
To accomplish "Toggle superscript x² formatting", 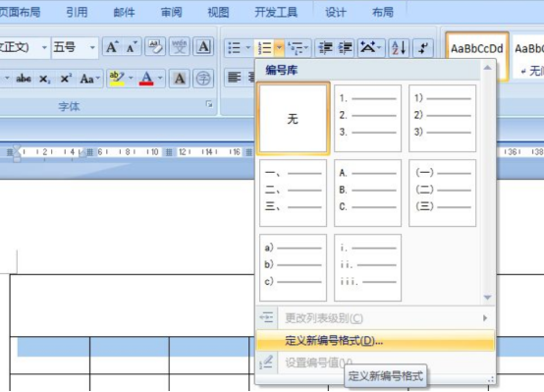I will 66,79.
